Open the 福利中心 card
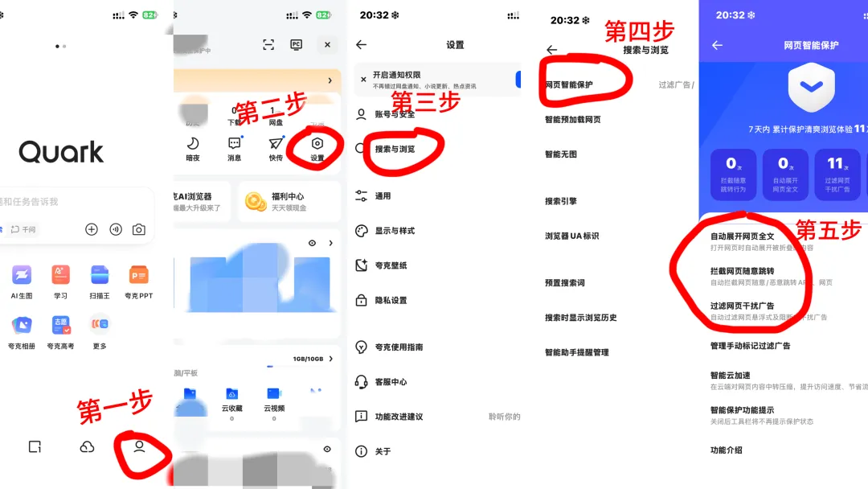The width and height of the screenshot is (868, 489). coord(289,202)
